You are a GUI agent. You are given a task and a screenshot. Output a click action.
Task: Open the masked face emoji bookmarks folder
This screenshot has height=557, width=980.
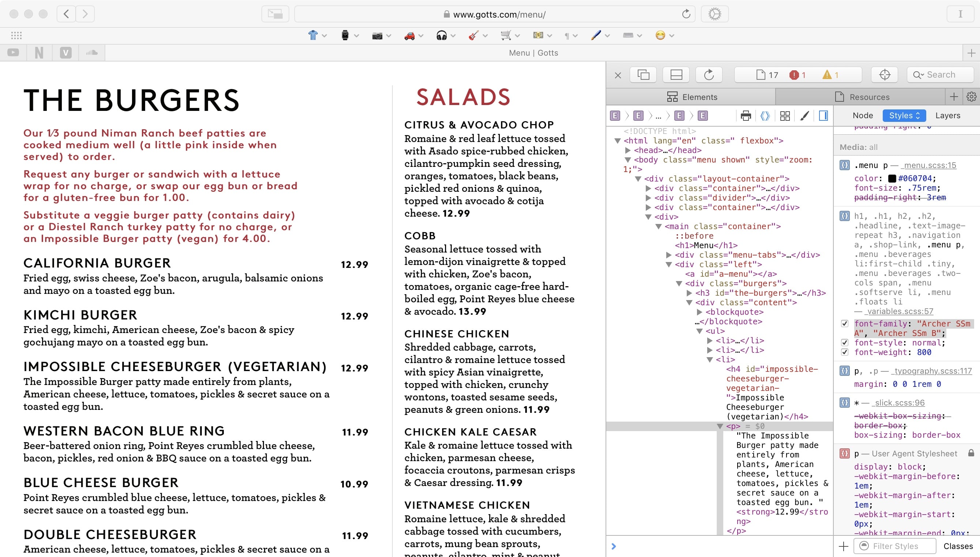(x=664, y=35)
